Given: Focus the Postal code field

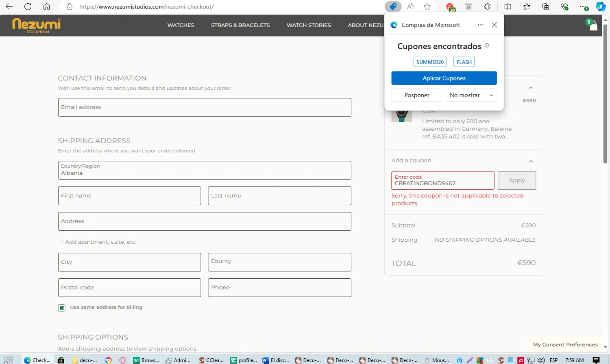Looking at the screenshot, I should pos(129,288).
